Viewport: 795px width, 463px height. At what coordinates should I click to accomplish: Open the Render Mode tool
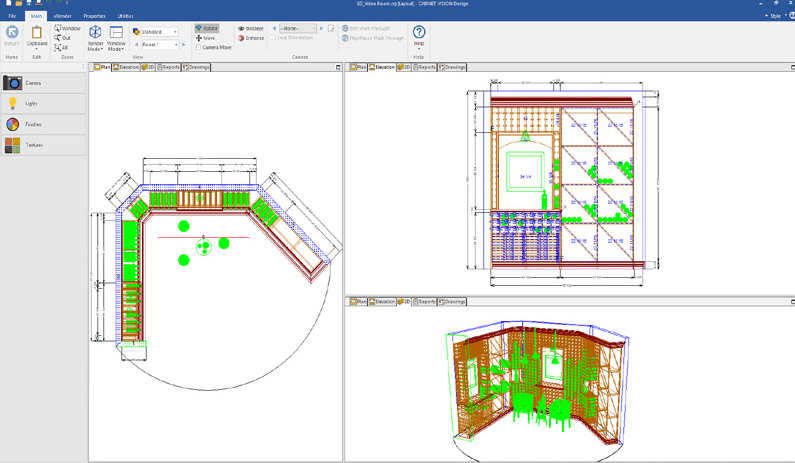(95, 37)
